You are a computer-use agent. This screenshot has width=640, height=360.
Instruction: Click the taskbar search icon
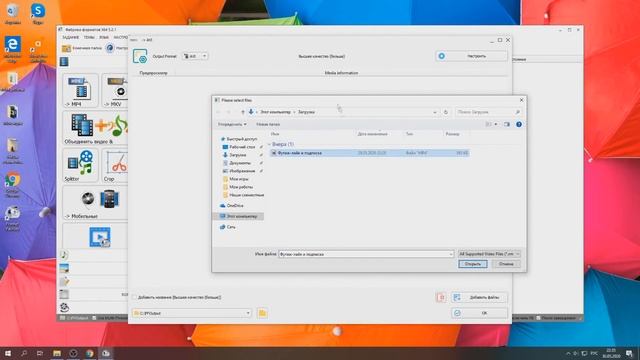[24, 353]
